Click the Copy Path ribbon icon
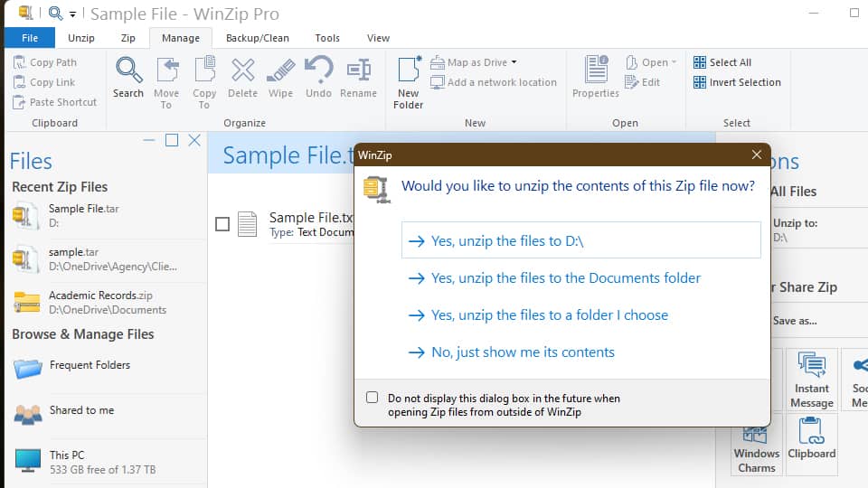Screen dimensions: 868x488 point(19,62)
